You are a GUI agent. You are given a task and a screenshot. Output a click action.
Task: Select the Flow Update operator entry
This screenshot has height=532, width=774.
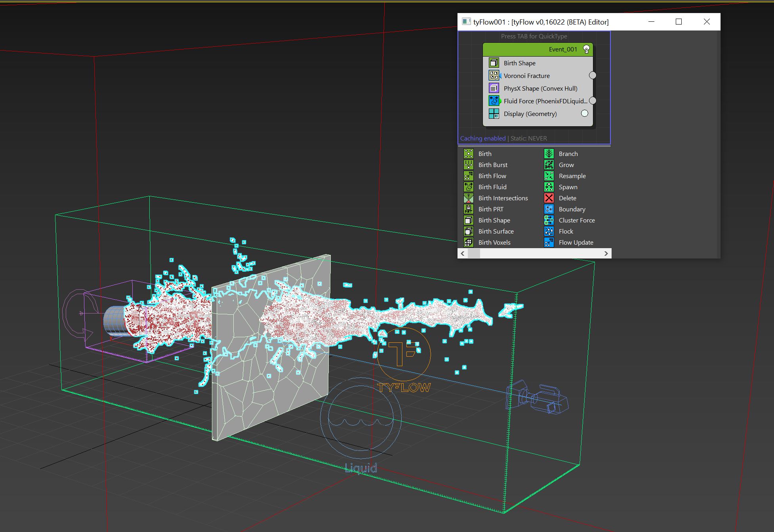click(x=576, y=242)
